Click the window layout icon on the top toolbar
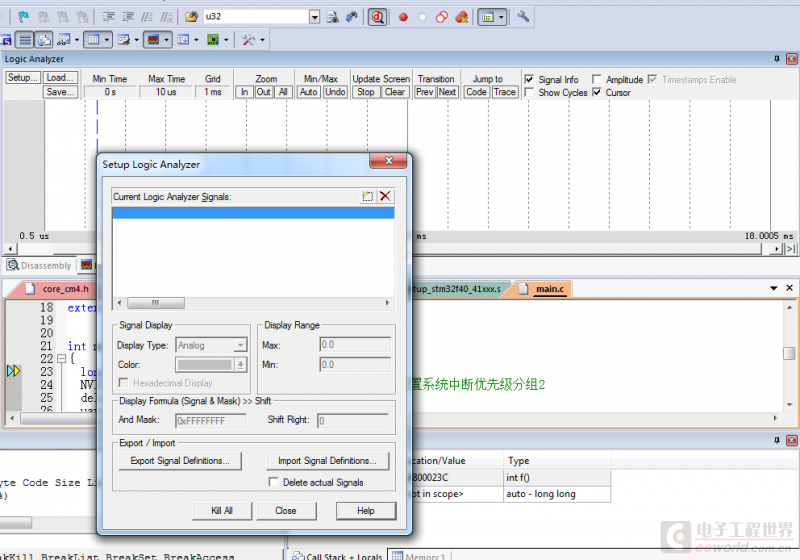Screen dimensions: 800x560 click(488, 17)
